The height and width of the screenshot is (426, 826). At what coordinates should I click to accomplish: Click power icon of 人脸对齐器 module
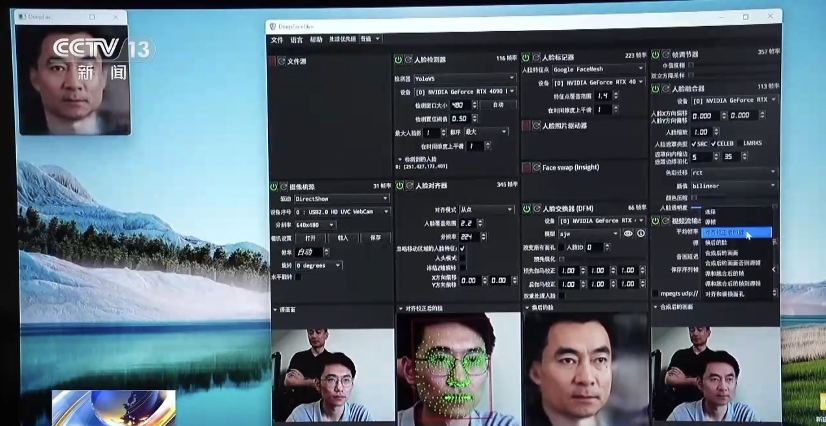398,185
